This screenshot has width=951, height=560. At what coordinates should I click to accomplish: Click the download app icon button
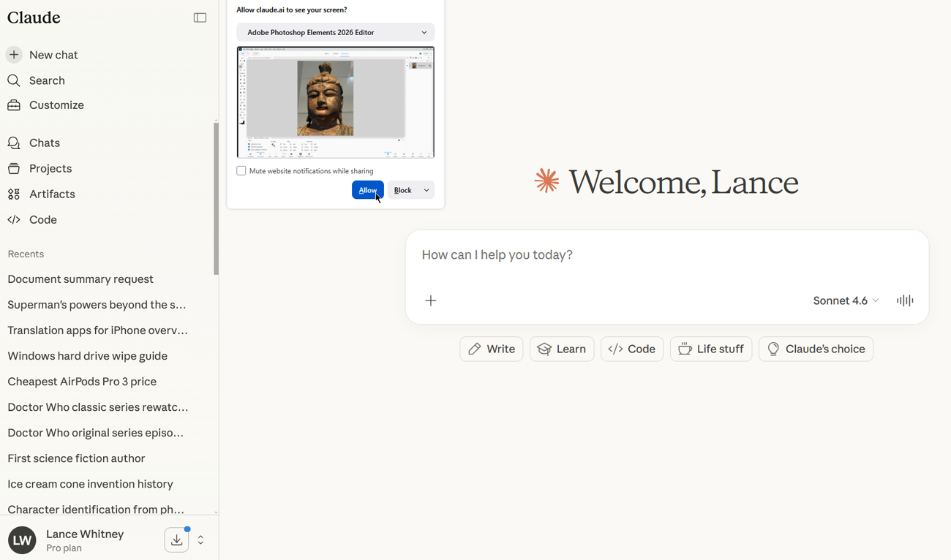176,540
